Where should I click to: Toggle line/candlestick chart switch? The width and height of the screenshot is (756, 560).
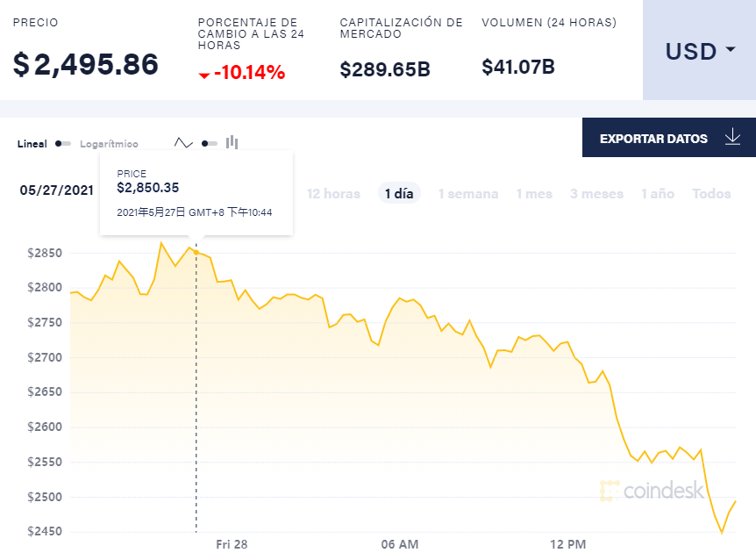pos(210,143)
